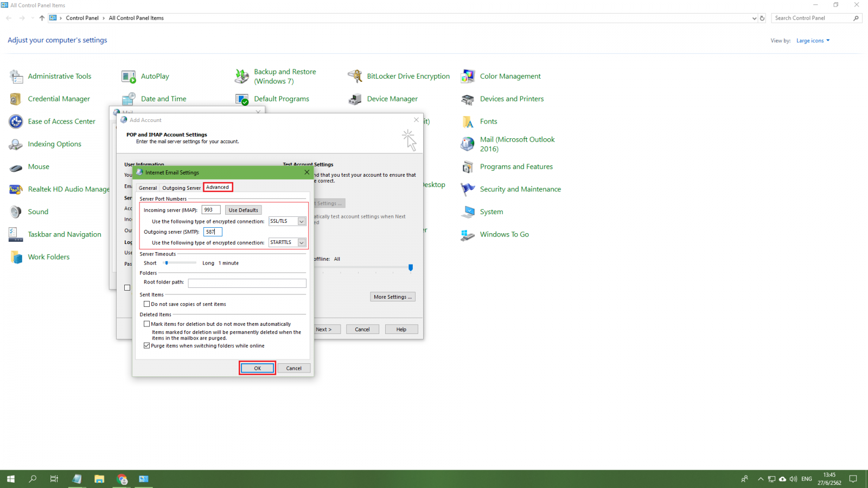Toggle Mark items for deletion checkbox
The image size is (868, 488).
point(146,324)
